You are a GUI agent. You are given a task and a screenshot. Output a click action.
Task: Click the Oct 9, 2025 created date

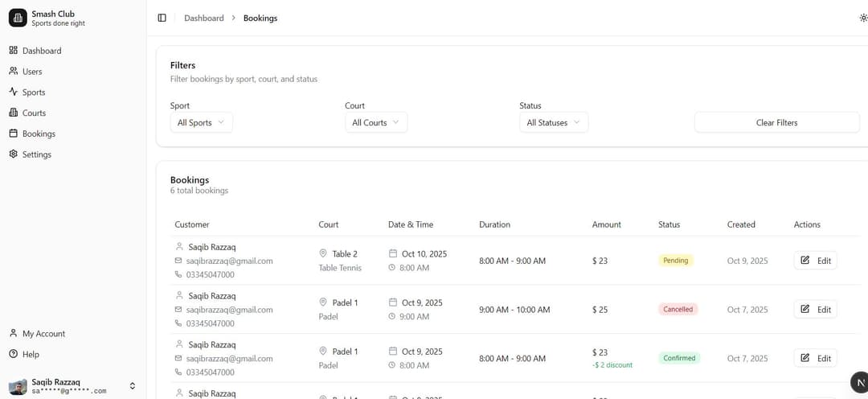(x=747, y=261)
